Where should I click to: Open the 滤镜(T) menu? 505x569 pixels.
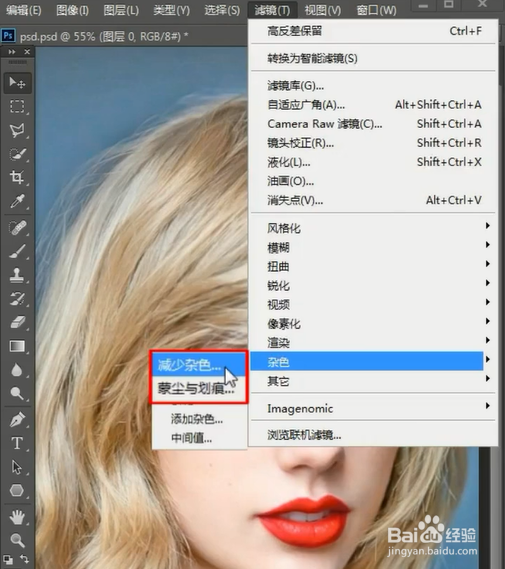click(x=272, y=10)
